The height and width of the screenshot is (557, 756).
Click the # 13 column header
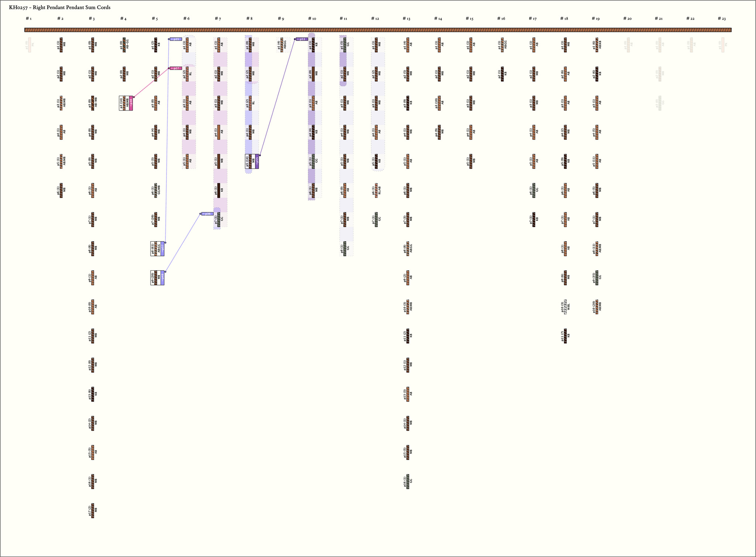(x=406, y=18)
